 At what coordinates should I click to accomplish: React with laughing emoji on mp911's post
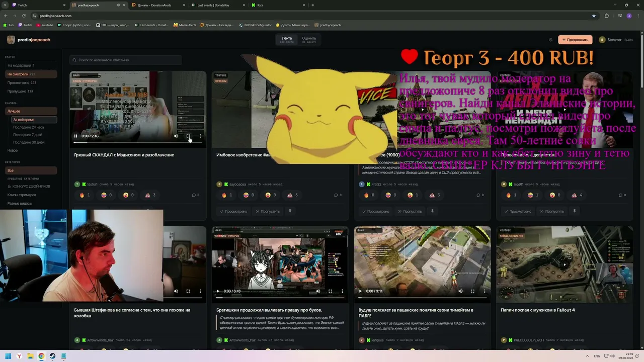(x=533, y=195)
